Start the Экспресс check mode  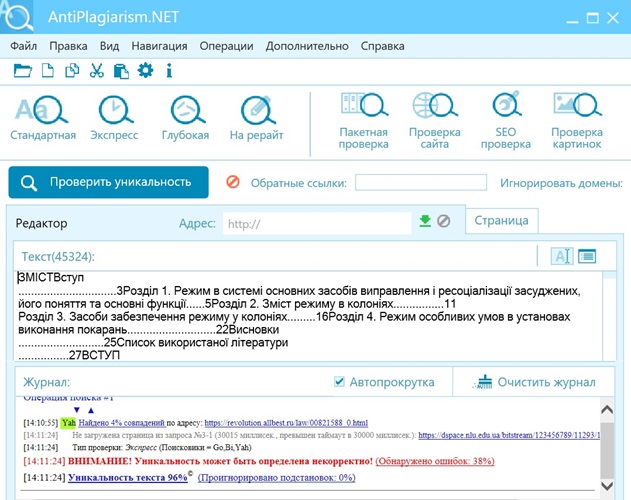pyautogui.click(x=114, y=118)
